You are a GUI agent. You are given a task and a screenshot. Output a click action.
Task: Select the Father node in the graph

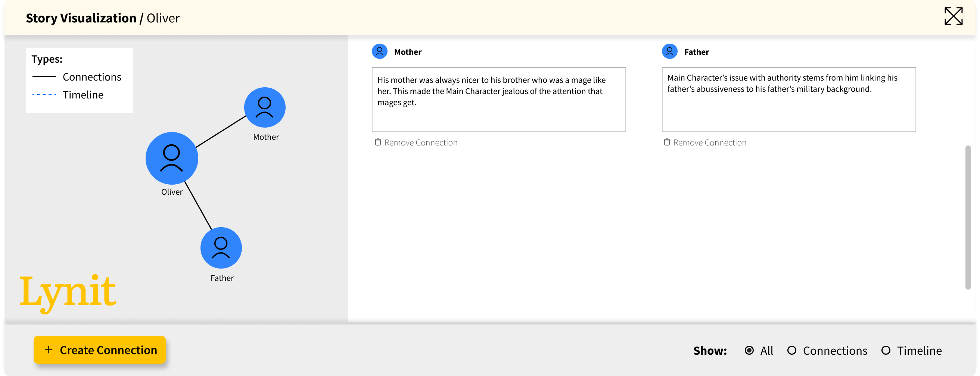[x=221, y=248]
